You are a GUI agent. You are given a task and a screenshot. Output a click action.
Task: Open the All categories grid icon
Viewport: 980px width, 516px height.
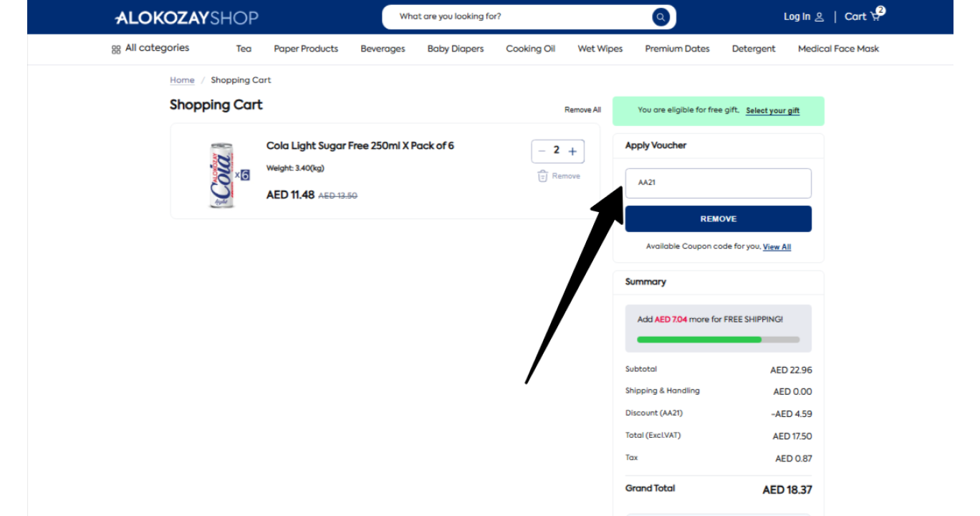coord(116,49)
